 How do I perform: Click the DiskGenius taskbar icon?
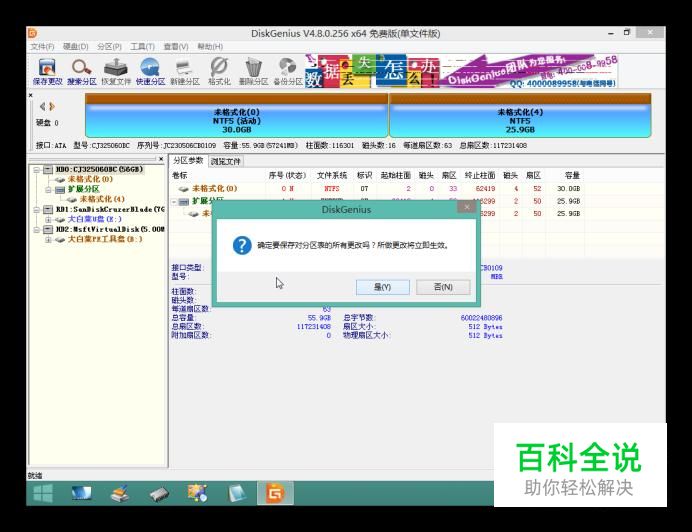(x=275, y=493)
